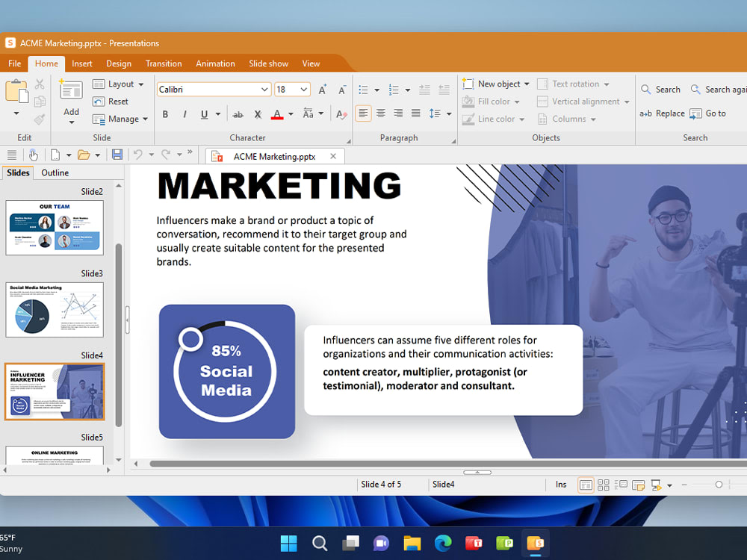The image size is (747, 560).
Task: Close the ACME Marketing.pptx document tab
Action: point(333,156)
